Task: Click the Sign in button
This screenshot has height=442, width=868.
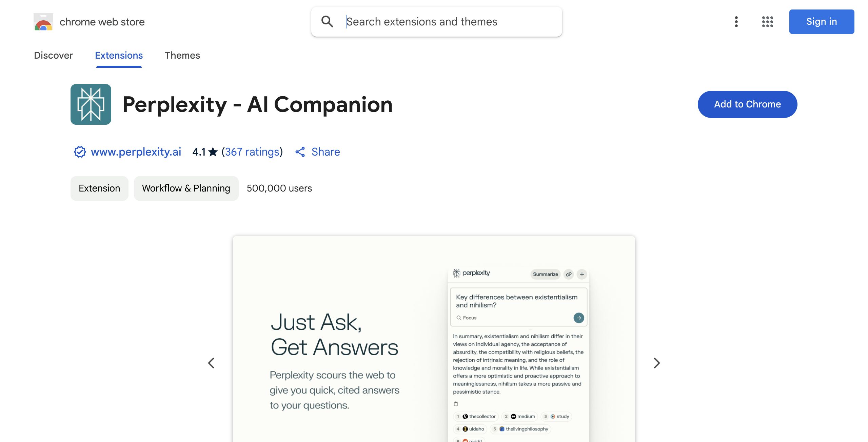Action: click(822, 22)
